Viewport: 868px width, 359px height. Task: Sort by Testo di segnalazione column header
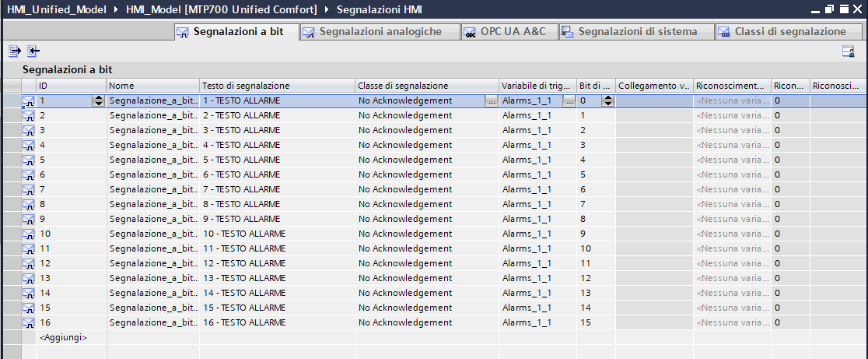tap(278, 86)
